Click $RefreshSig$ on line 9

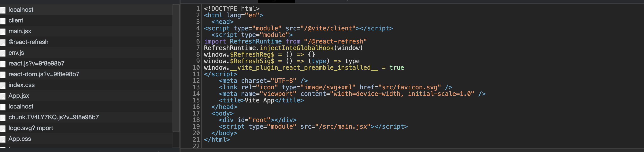click(x=252, y=61)
